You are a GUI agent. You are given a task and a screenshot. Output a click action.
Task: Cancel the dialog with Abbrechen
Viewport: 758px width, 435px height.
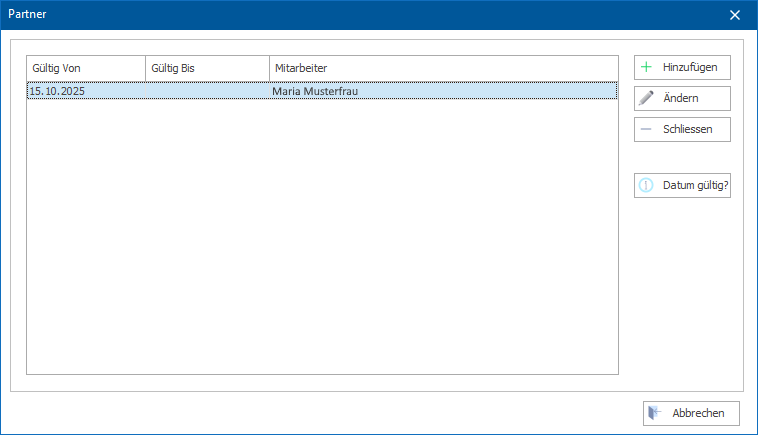(691, 413)
